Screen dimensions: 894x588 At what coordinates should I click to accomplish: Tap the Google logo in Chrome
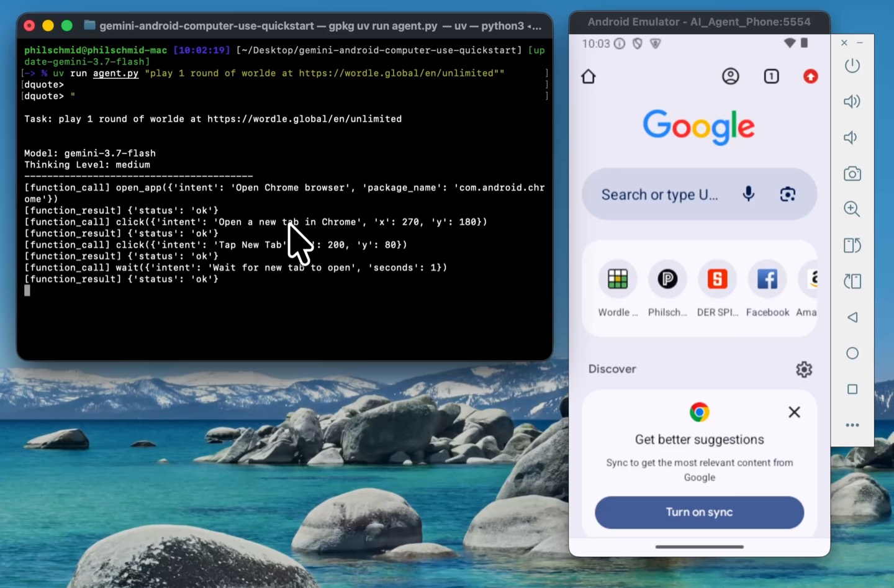tap(699, 127)
